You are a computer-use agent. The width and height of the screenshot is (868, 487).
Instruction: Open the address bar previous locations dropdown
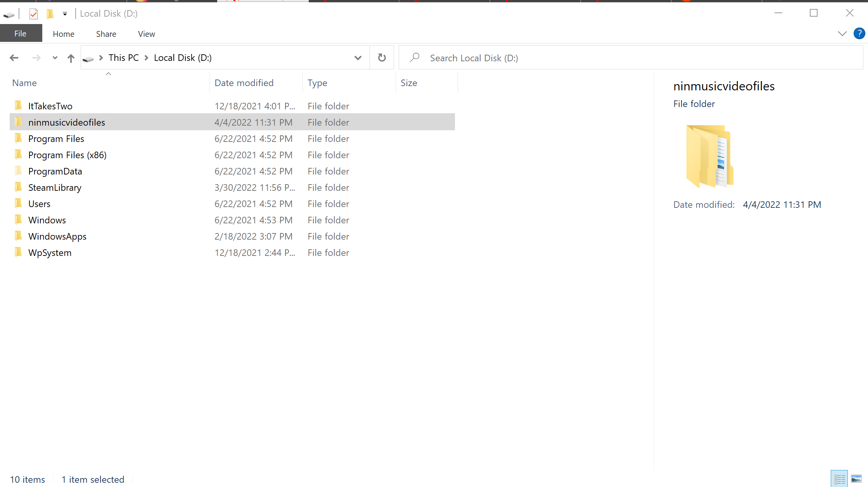pyautogui.click(x=358, y=57)
